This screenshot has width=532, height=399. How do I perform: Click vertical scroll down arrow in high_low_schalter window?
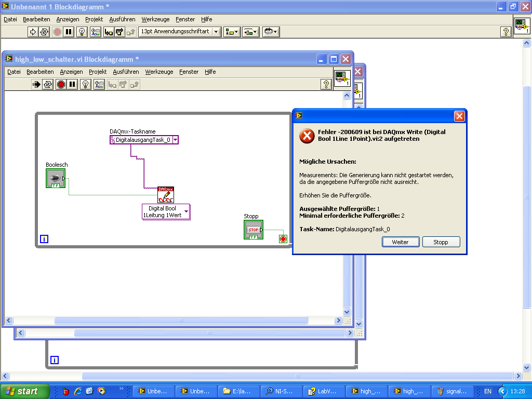click(x=347, y=312)
